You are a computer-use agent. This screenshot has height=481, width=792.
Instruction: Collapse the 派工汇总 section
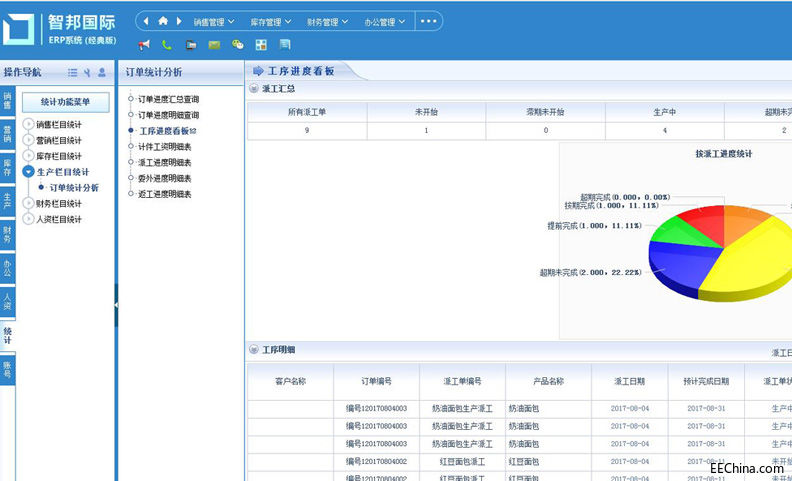coord(254,89)
